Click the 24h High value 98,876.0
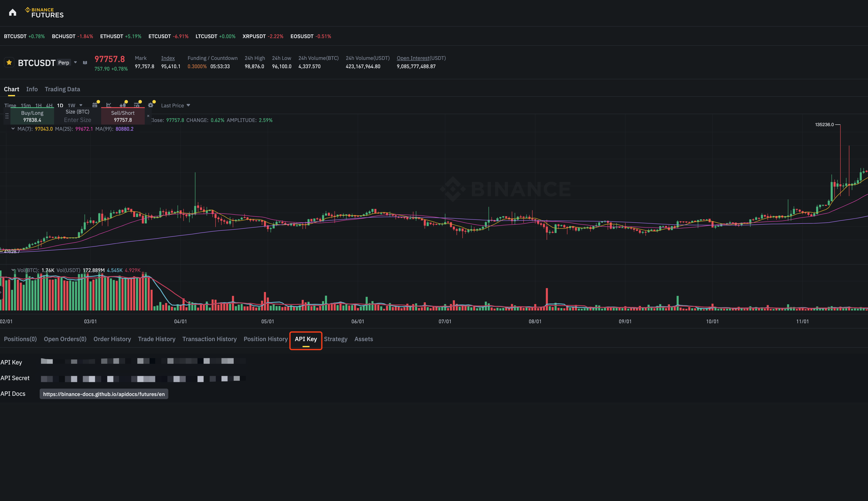 (x=254, y=67)
